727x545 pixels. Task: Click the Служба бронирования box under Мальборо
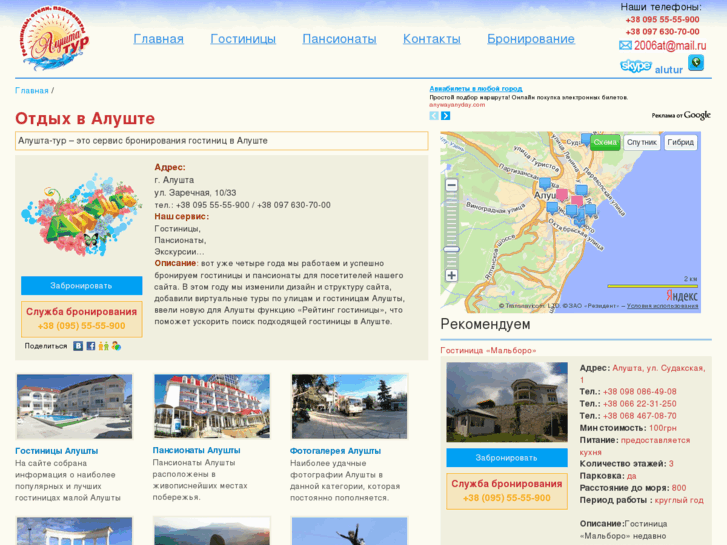[x=507, y=491]
